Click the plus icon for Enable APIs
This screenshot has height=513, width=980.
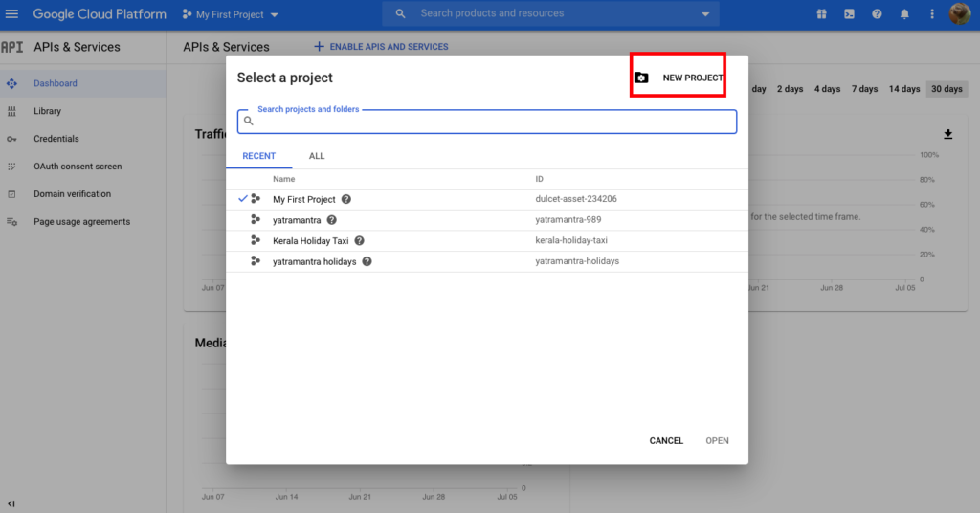[x=319, y=46]
